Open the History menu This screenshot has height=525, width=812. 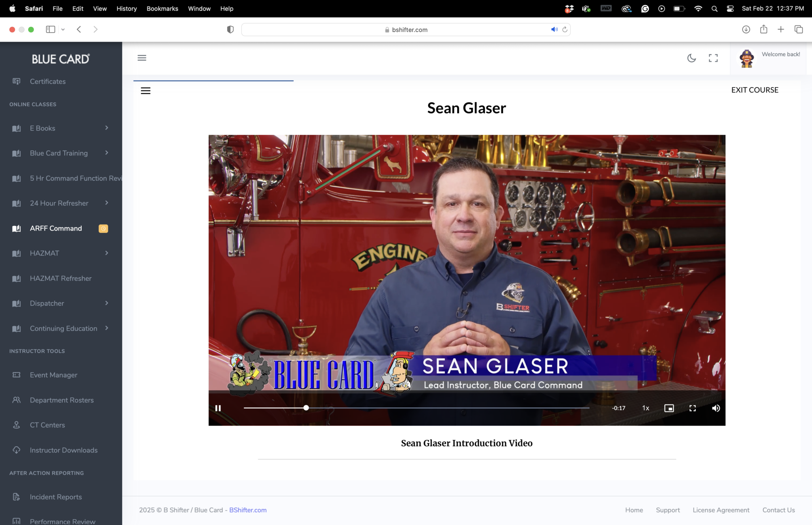coord(126,8)
